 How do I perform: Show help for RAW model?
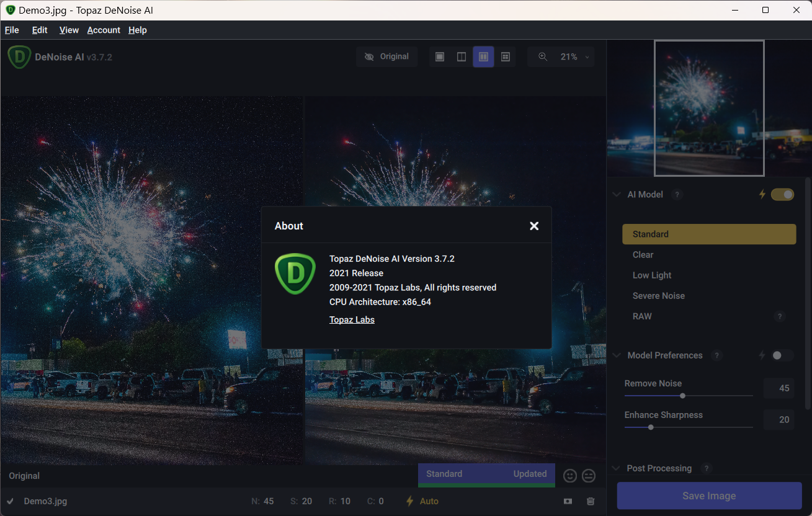[780, 316]
